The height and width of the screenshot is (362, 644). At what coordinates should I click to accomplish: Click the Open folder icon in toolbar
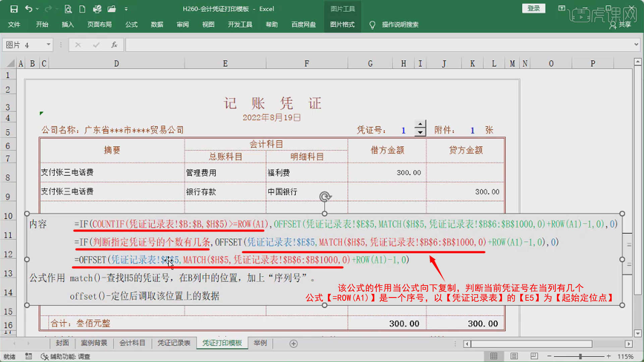click(x=112, y=9)
